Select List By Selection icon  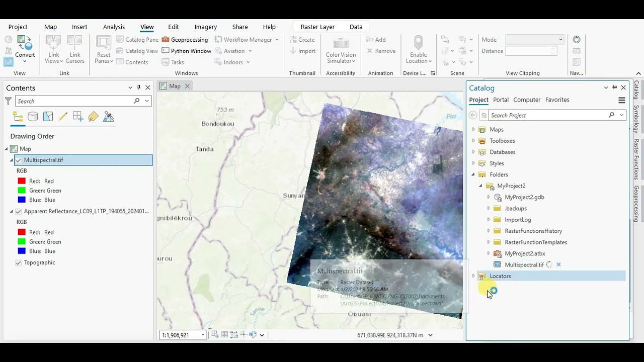coord(48,117)
